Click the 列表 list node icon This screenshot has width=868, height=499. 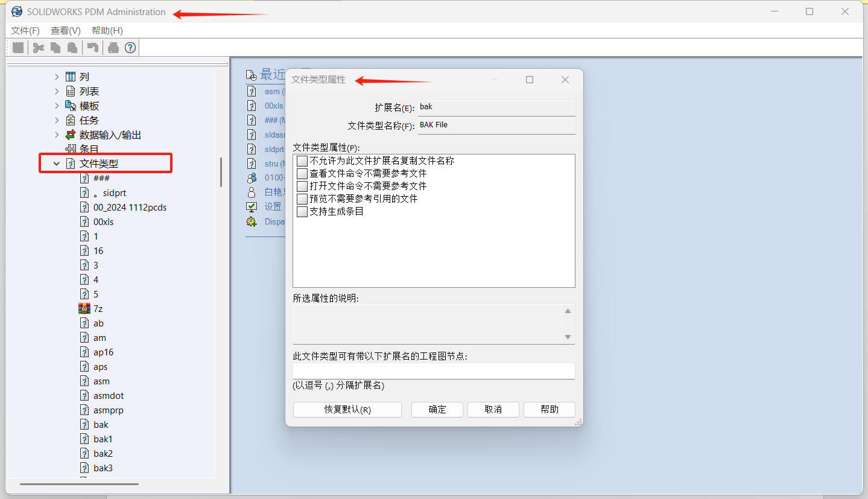pos(71,91)
